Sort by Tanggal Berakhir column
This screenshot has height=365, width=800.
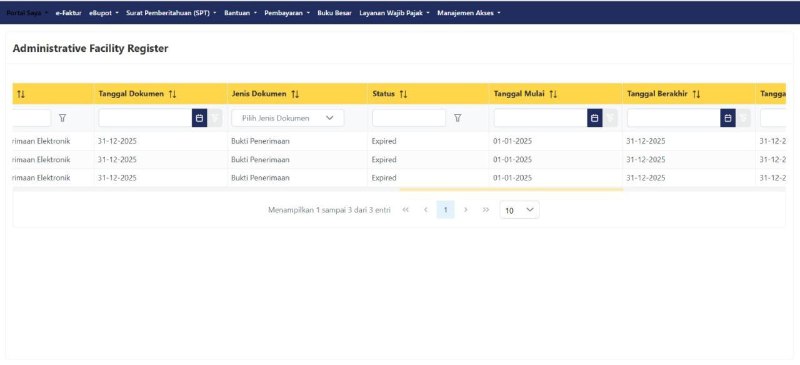pos(696,94)
